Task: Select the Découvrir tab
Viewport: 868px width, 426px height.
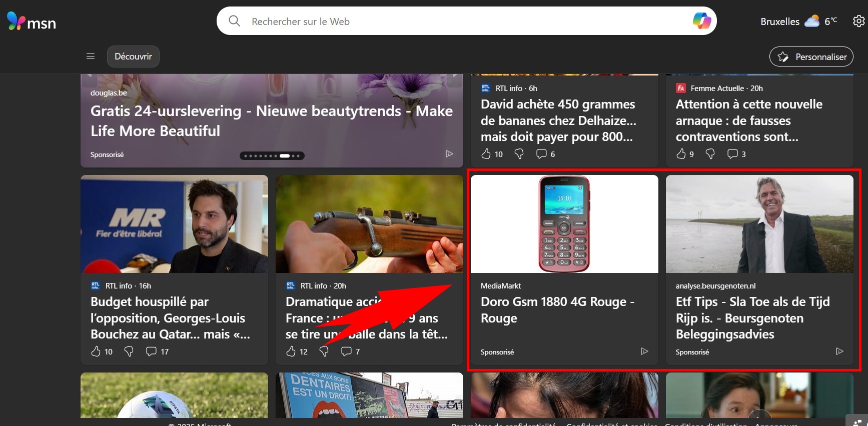Action: coord(133,56)
